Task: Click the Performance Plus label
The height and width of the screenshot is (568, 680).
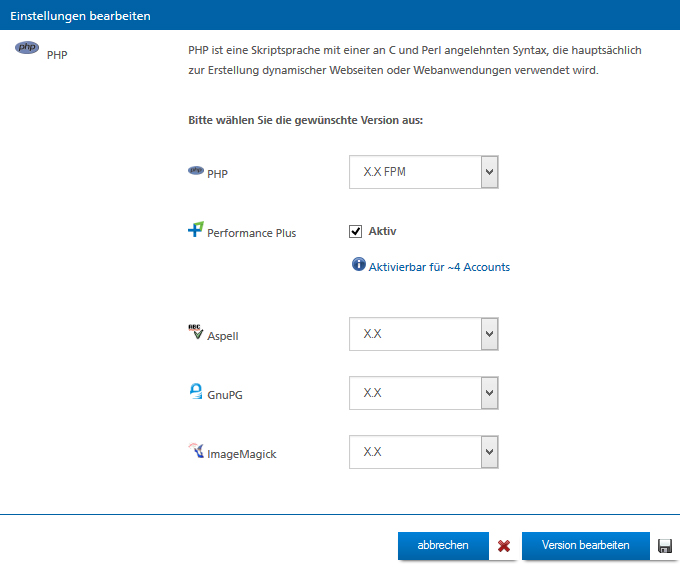Action: point(252,233)
